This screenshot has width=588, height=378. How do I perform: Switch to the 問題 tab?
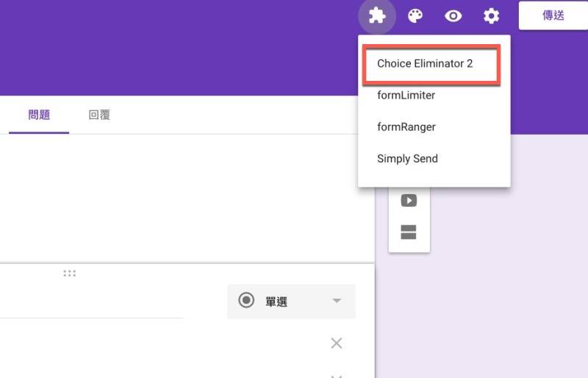pos(39,115)
